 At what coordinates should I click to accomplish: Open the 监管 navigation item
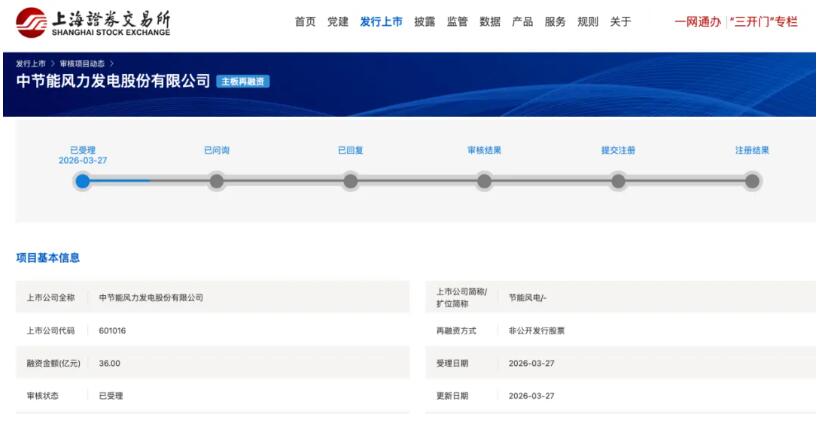tap(457, 22)
